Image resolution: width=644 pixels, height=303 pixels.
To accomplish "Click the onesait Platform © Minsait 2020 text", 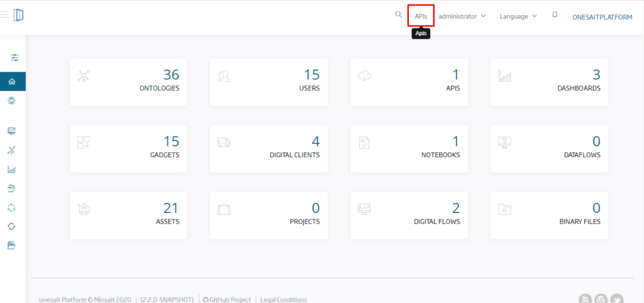I will pyautogui.click(x=85, y=300).
